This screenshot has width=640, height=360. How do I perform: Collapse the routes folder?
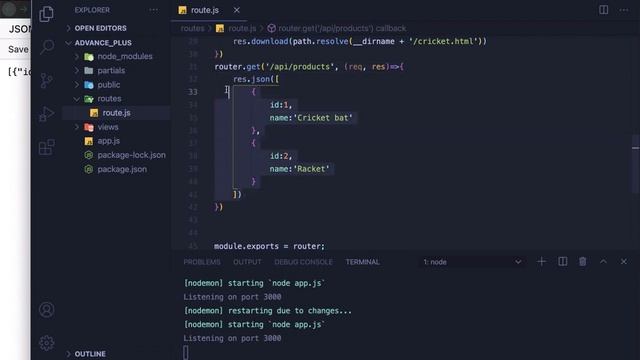(x=109, y=99)
